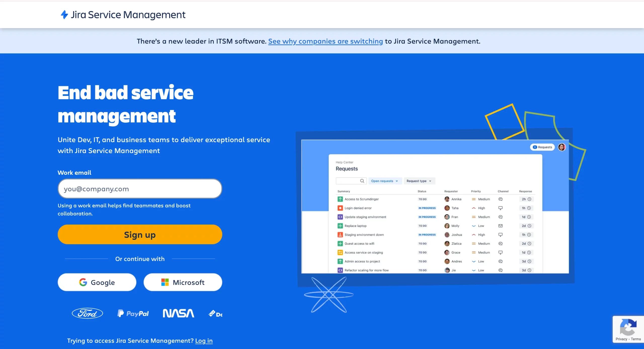Click the user avatar in the preview header
The height and width of the screenshot is (349, 644).
point(562,147)
